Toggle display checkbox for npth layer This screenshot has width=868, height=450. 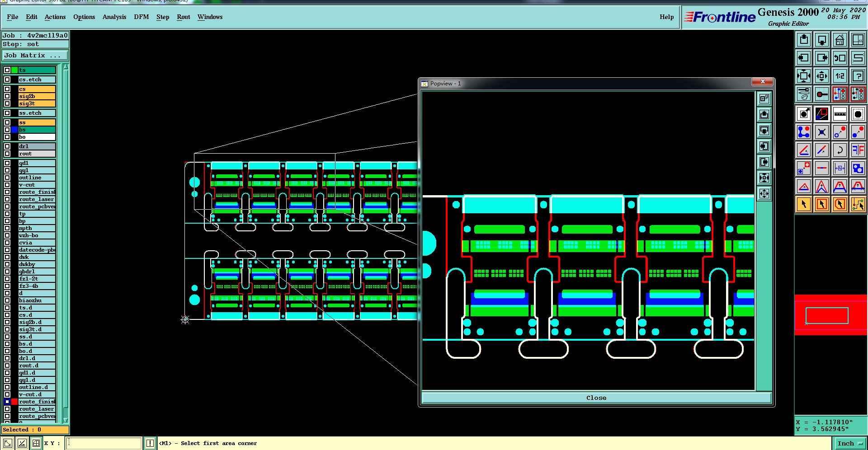7,228
